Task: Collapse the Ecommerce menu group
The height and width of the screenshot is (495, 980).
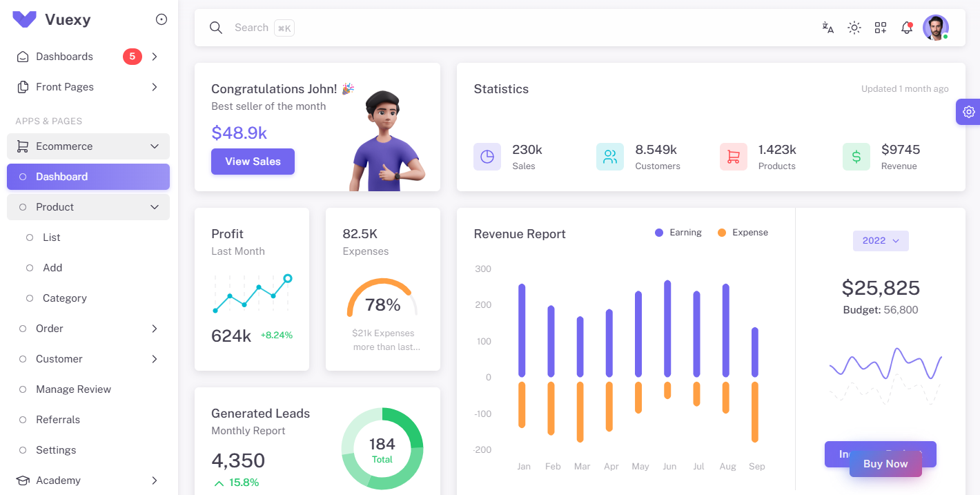Action: coord(88,146)
